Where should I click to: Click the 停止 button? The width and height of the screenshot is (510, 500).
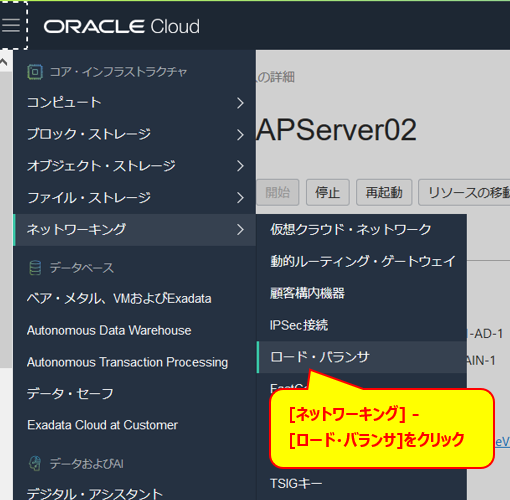pos(328,192)
